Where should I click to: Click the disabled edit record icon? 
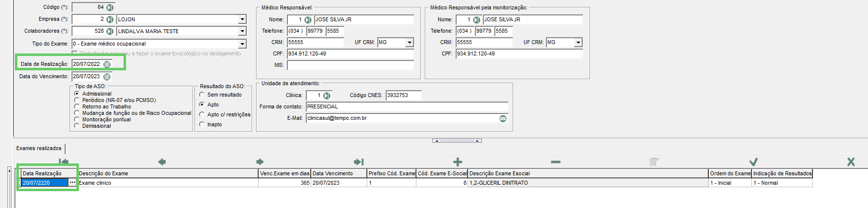(654, 162)
